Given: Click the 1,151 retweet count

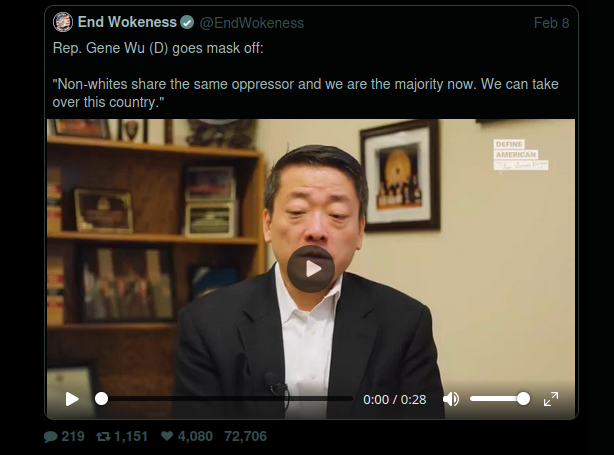Looking at the screenshot, I should pyautogui.click(x=130, y=436).
